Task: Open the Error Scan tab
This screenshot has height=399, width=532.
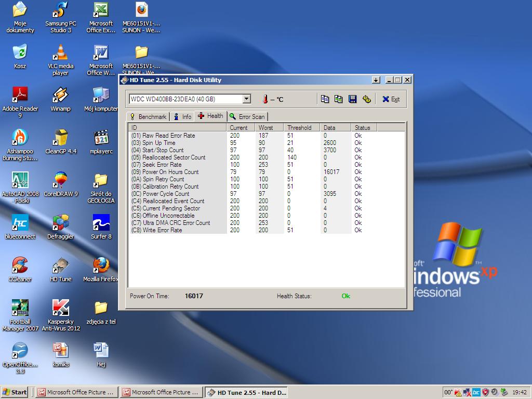Action: point(247,117)
